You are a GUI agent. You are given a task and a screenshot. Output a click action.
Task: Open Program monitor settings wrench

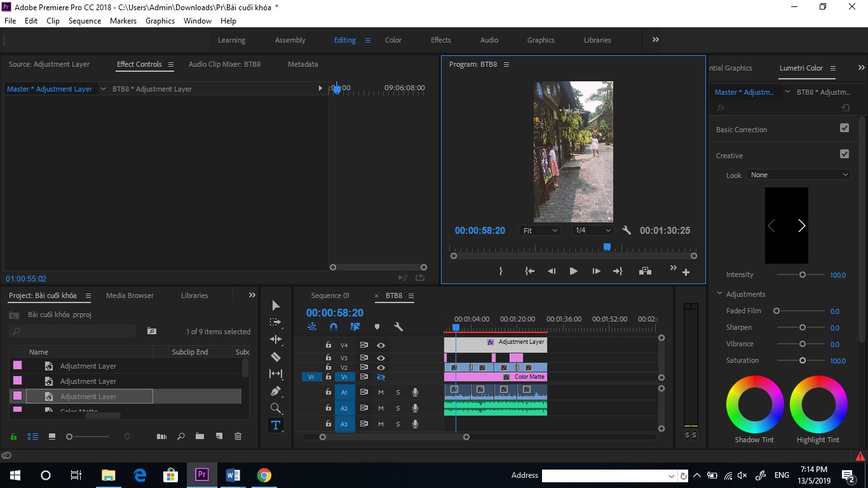(627, 231)
